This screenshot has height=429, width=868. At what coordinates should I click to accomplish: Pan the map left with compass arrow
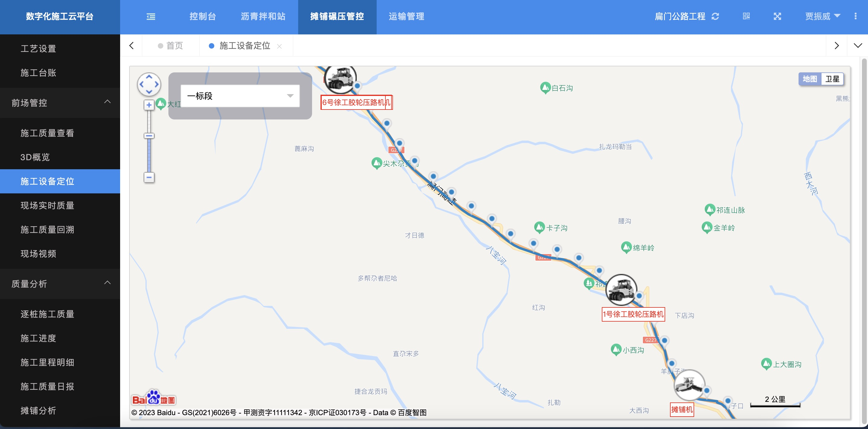142,84
